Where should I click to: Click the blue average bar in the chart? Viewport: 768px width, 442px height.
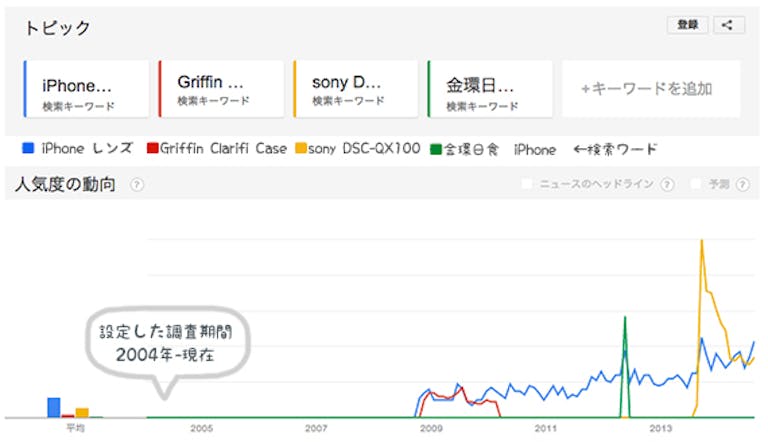tap(54, 406)
